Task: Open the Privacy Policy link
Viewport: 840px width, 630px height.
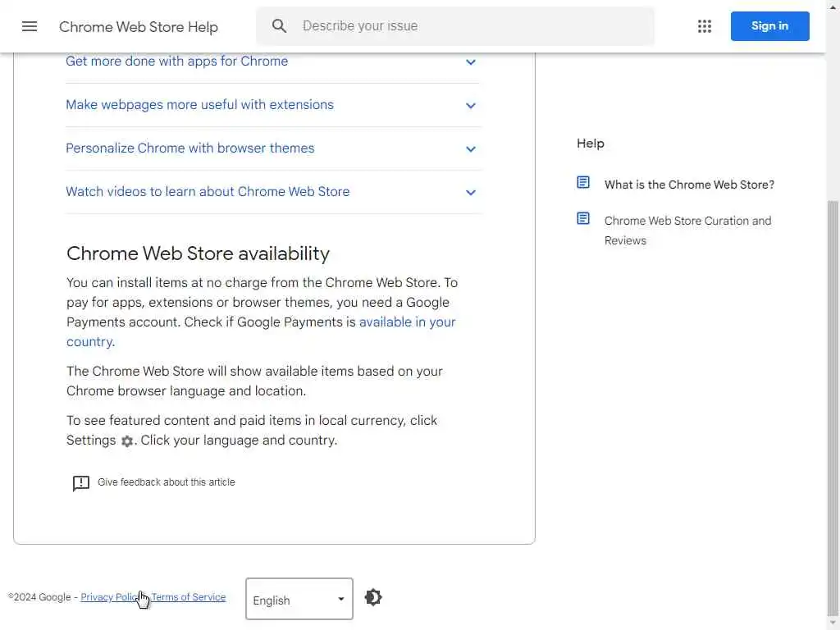Action: (x=108, y=597)
